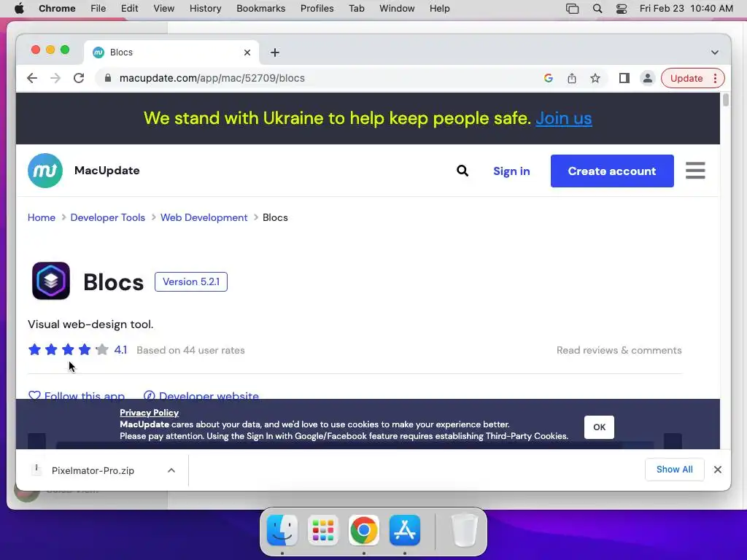Open the Apple menu

tap(19, 9)
